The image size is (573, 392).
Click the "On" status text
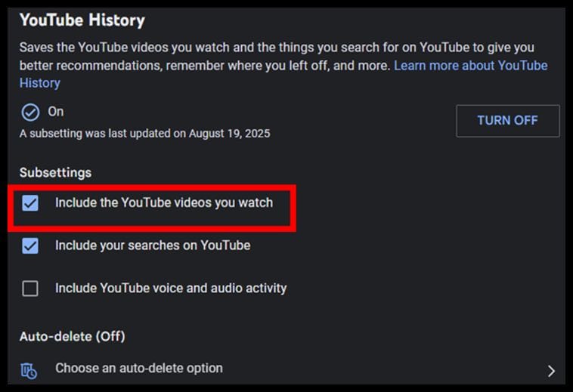coord(56,112)
